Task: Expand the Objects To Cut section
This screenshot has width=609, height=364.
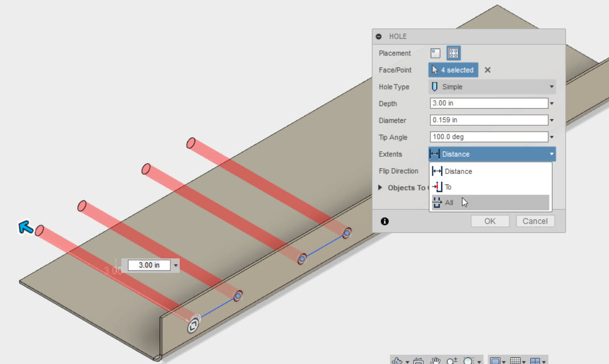Action: coord(380,187)
